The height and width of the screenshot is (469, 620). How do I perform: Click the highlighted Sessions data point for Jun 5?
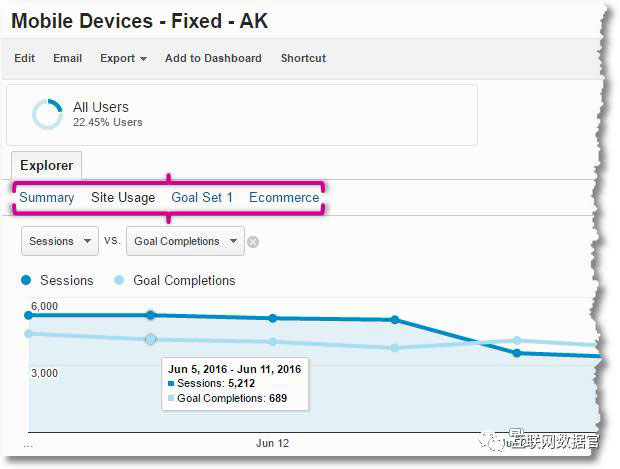(150, 315)
